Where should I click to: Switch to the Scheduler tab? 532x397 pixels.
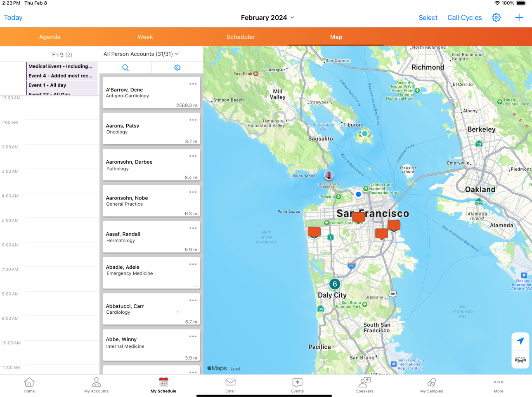[241, 37]
